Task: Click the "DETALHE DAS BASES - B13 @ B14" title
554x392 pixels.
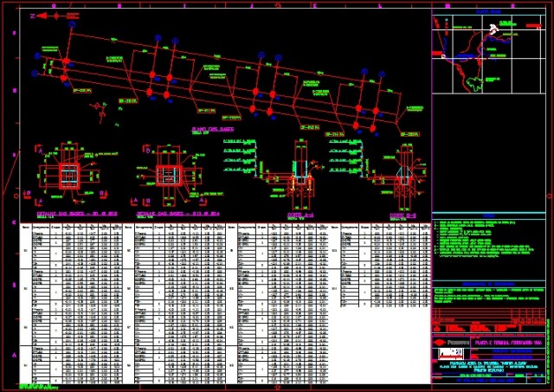Action: [x=177, y=212]
